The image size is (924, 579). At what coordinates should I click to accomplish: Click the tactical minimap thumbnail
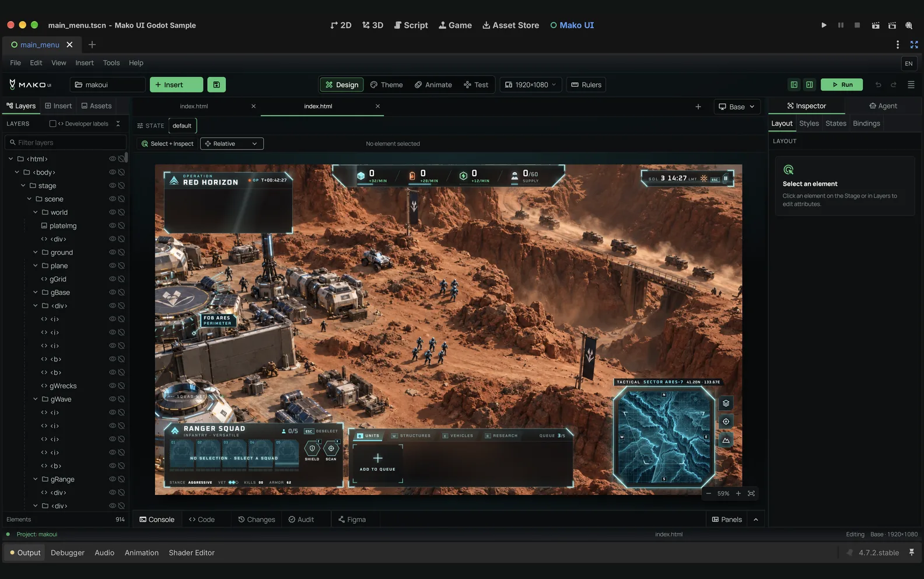(x=664, y=438)
